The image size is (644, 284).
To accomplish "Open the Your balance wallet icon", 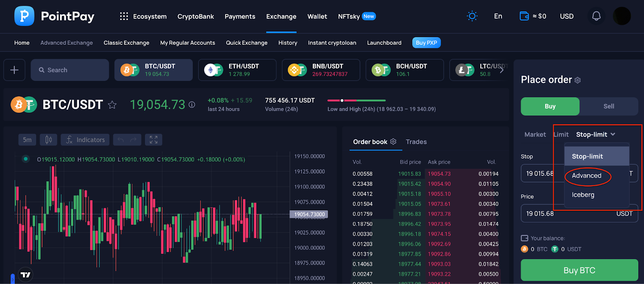I will [x=524, y=238].
